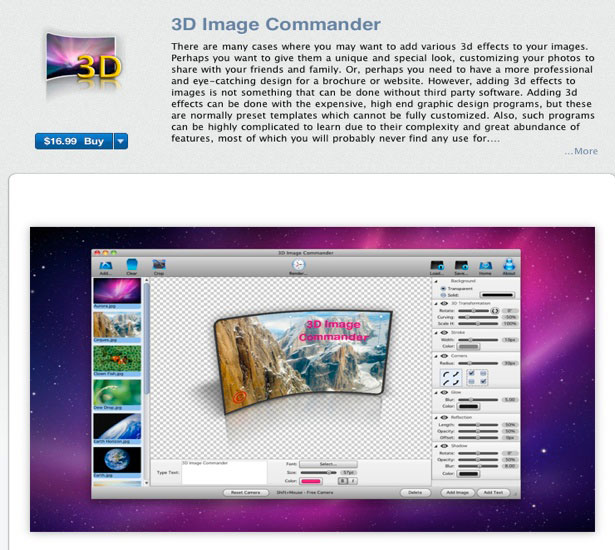Click the Reflection Length slider
Viewport: 615px width, 550px height.
[x=478, y=425]
